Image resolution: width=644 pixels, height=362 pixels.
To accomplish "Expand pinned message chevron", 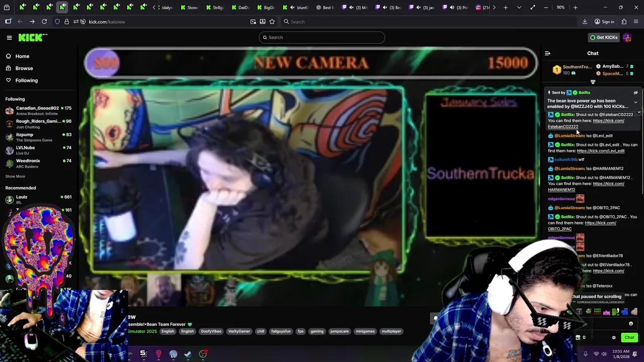I will tap(635, 103).
